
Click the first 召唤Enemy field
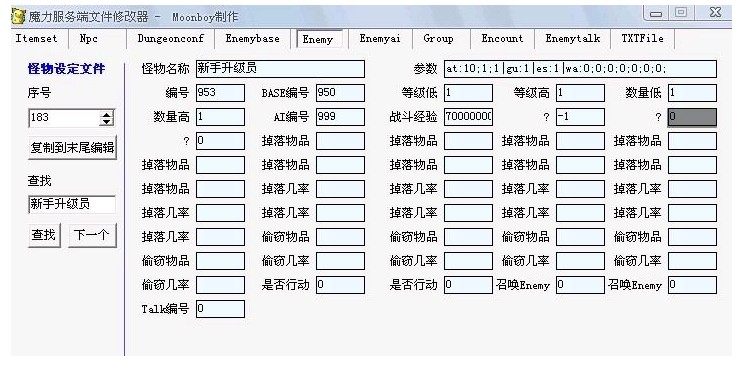(x=581, y=285)
